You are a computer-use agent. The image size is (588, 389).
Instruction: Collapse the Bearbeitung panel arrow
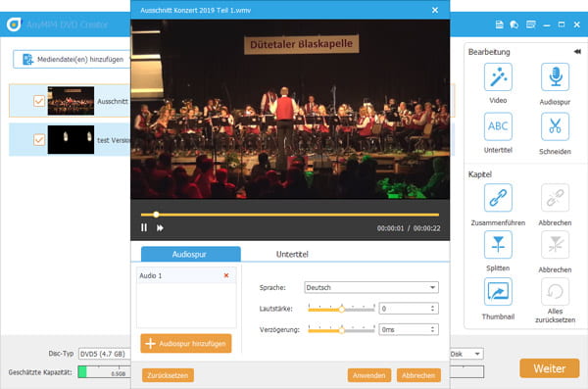[577, 52]
